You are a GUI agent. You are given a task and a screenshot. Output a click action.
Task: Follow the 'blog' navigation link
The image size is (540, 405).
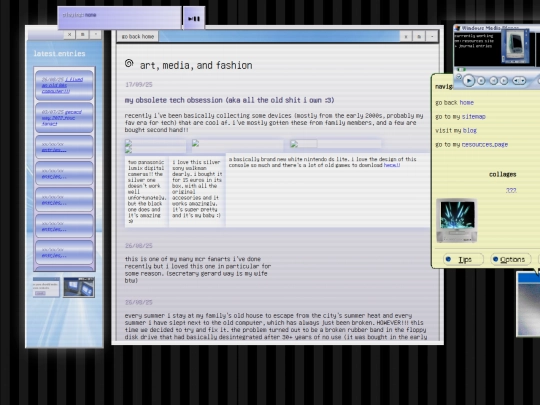(x=470, y=131)
